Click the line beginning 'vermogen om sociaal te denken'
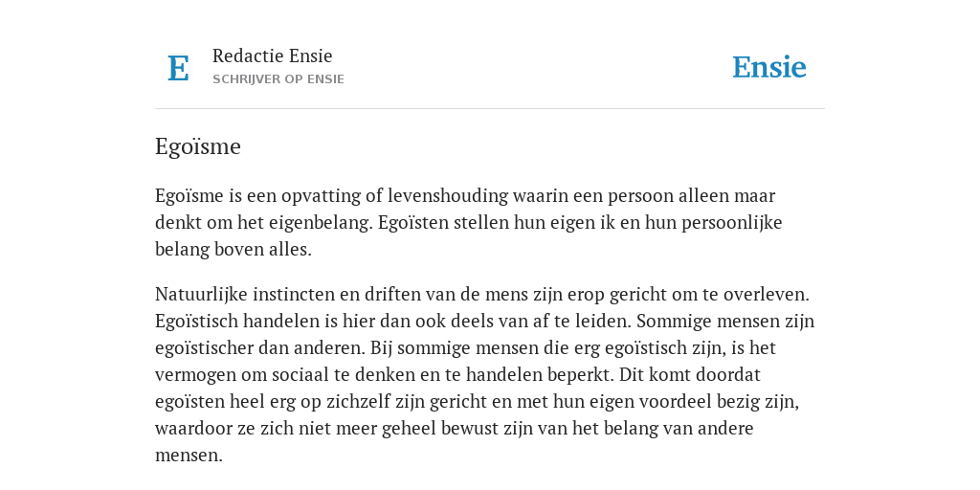 457,374
